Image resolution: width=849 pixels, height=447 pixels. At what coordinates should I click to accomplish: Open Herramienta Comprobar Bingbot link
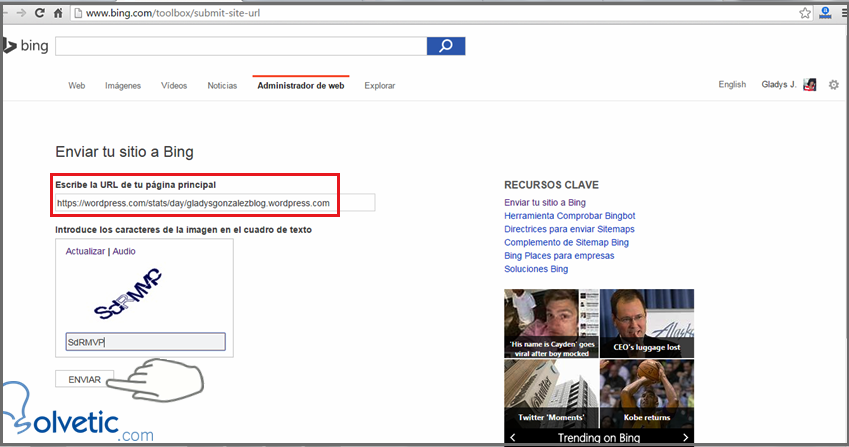[570, 215]
